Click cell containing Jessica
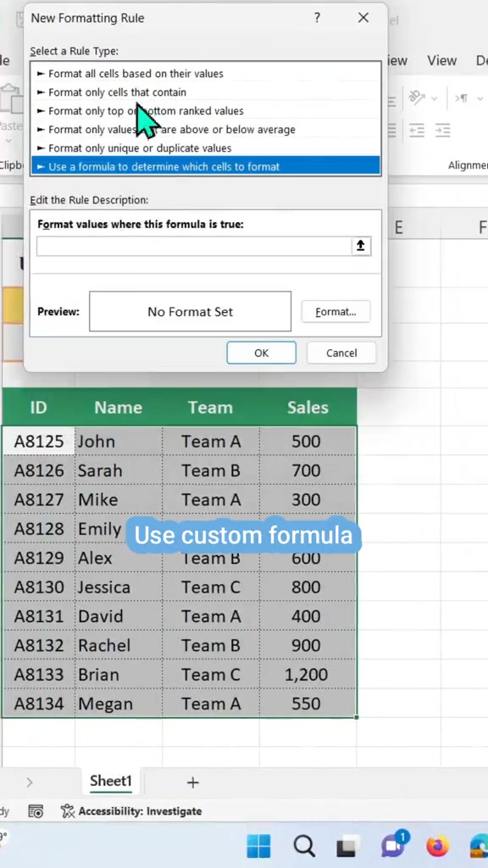Screen dimensions: 488x868 coord(119,587)
